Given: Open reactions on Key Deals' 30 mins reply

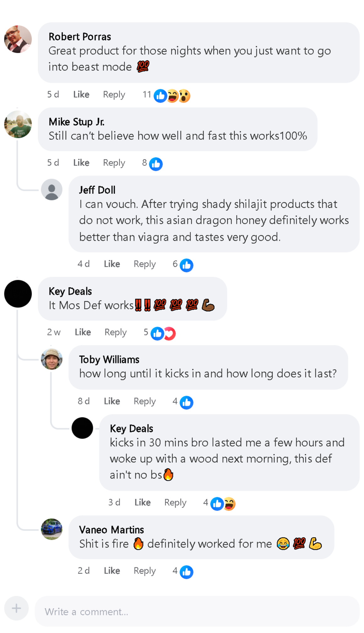Looking at the screenshot, I should click(223, 504).
